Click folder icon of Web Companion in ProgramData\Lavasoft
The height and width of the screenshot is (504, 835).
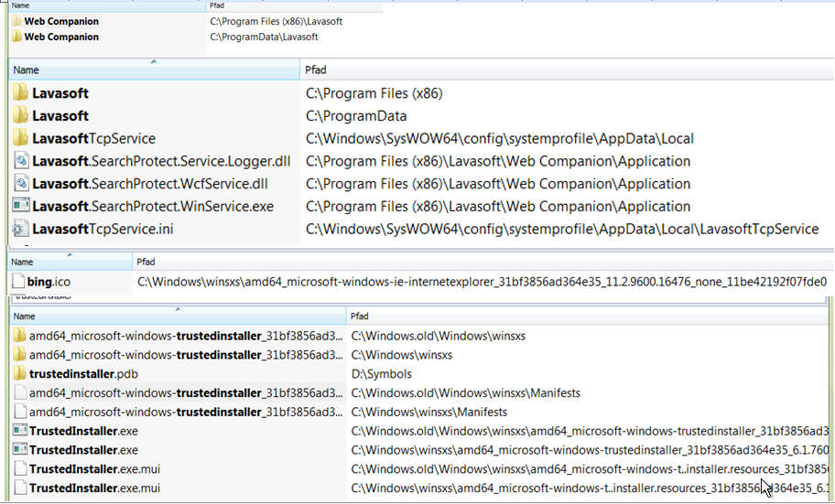point(17,37)
